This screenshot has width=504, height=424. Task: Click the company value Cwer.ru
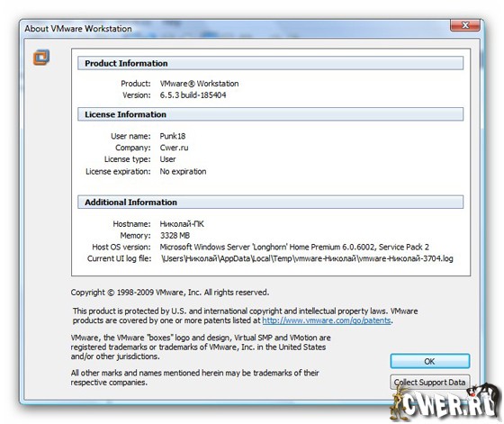click(x=174, y=148)
